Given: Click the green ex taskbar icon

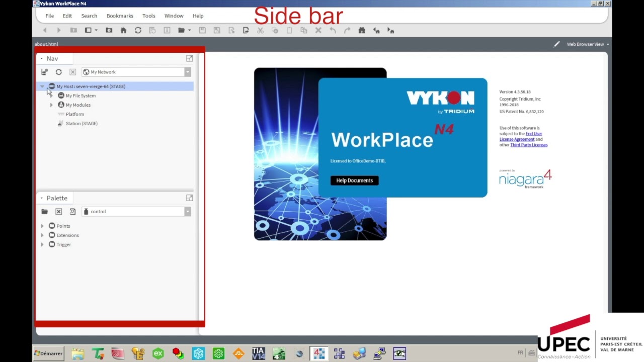Looking at the screenshot, I should pyautogui.click(x=158, y=354).
